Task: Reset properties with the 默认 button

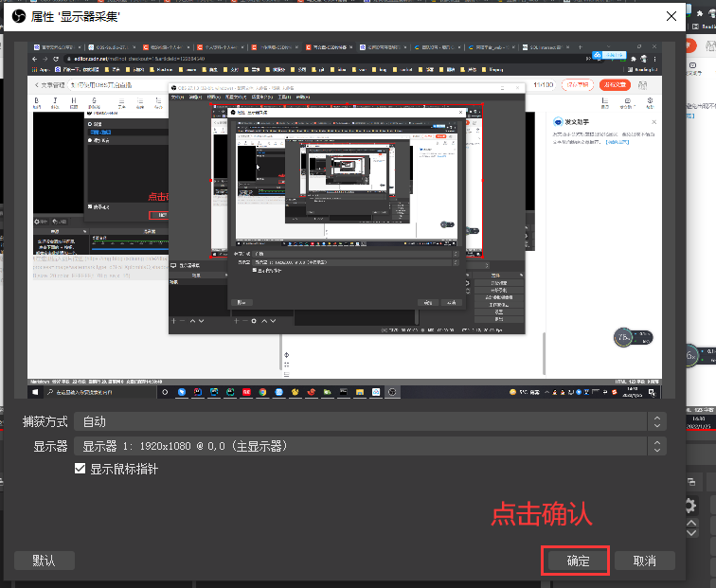Action: [45, 561]
